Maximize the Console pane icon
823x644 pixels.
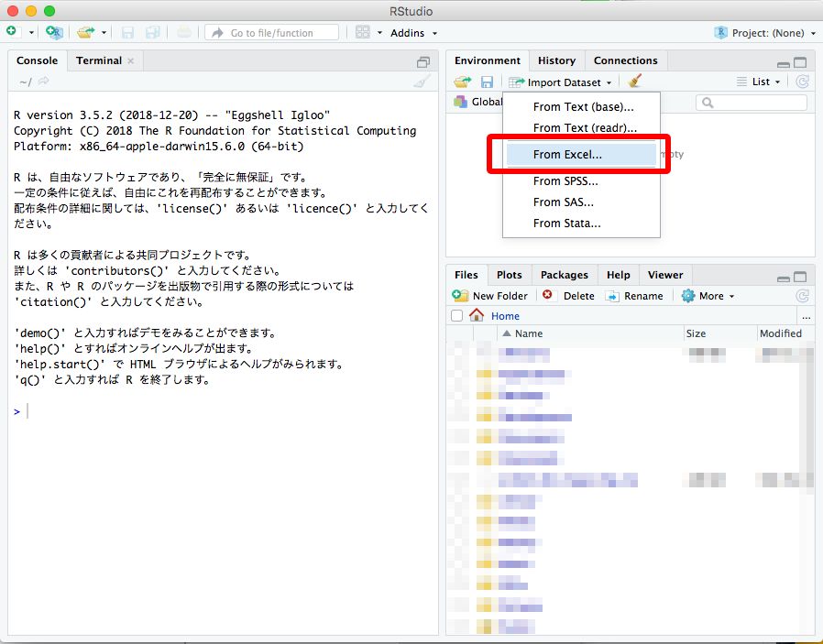[423, 62]
